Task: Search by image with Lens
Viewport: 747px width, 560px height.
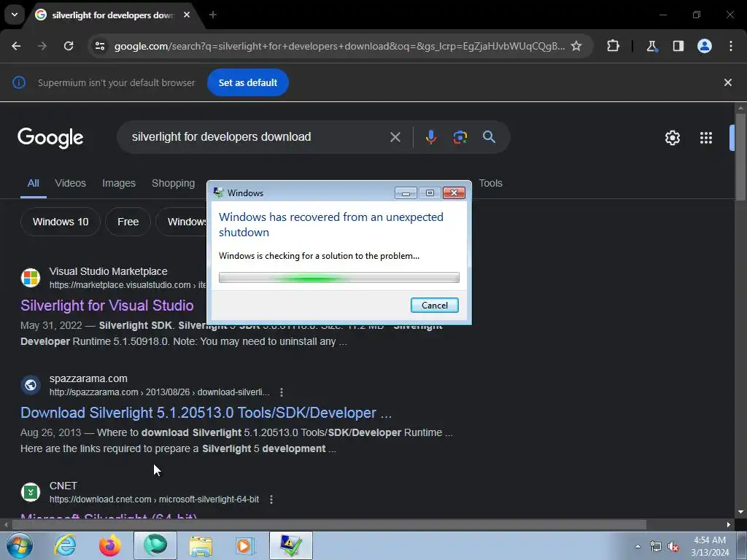Action: 460,137
